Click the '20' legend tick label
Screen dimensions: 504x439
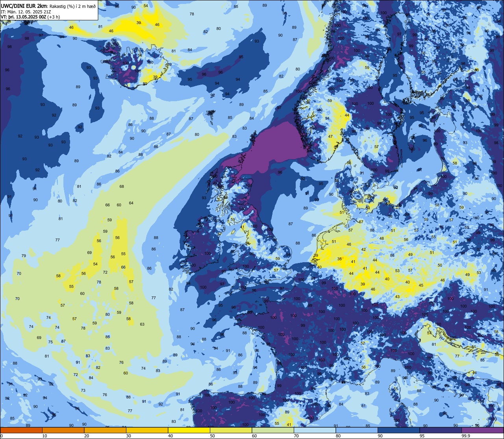(87, 436)
